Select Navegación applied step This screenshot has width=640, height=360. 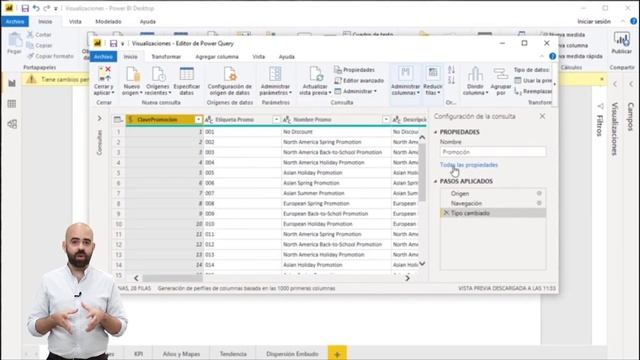tap(493, 203)
